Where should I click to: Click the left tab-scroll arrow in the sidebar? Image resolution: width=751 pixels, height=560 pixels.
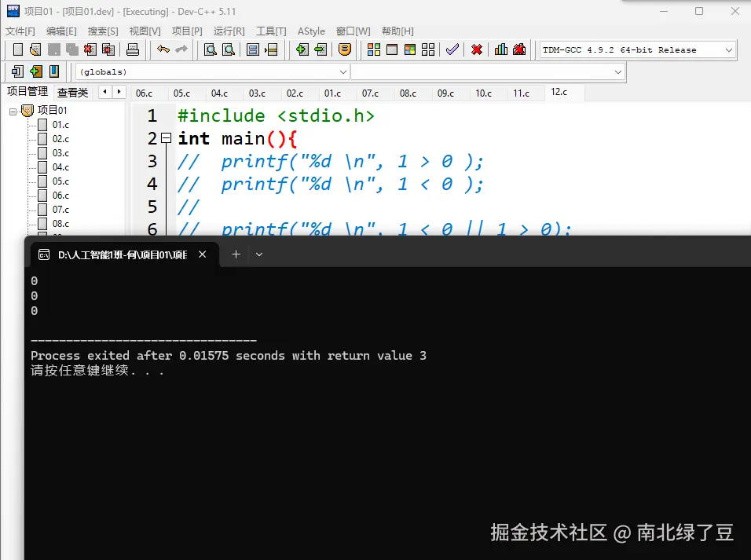[105, 91]
